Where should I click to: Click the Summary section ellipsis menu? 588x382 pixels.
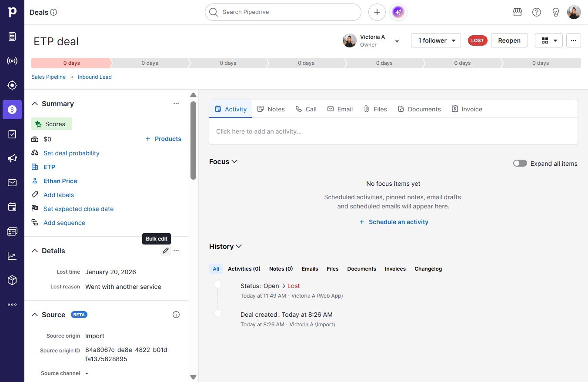click(176, 104)
